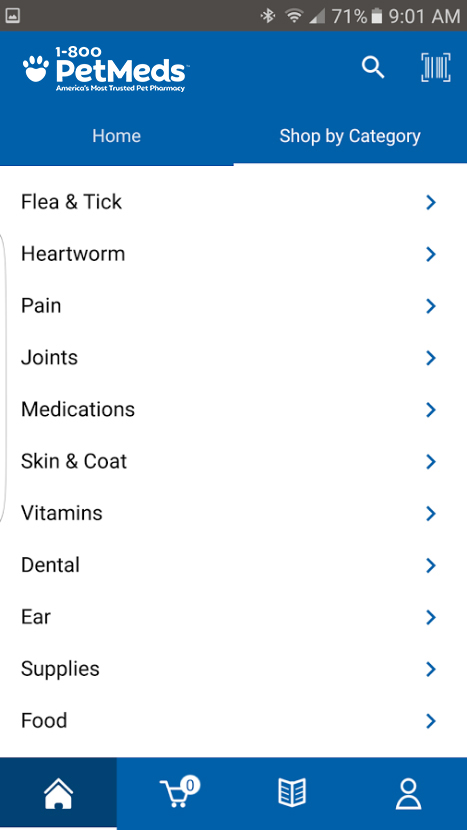Screen dimensions: 467x830
Task: Expand the Medications category chevron
Action: 431,409
